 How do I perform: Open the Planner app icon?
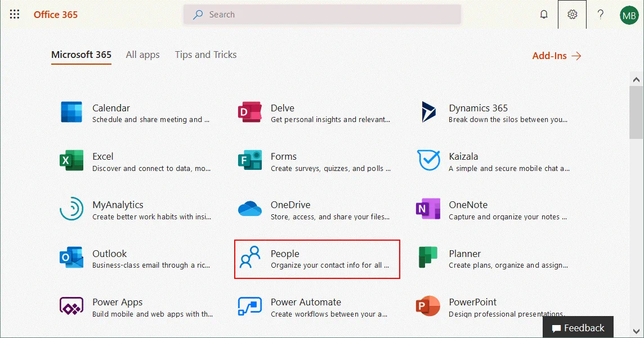click(428, 258)
